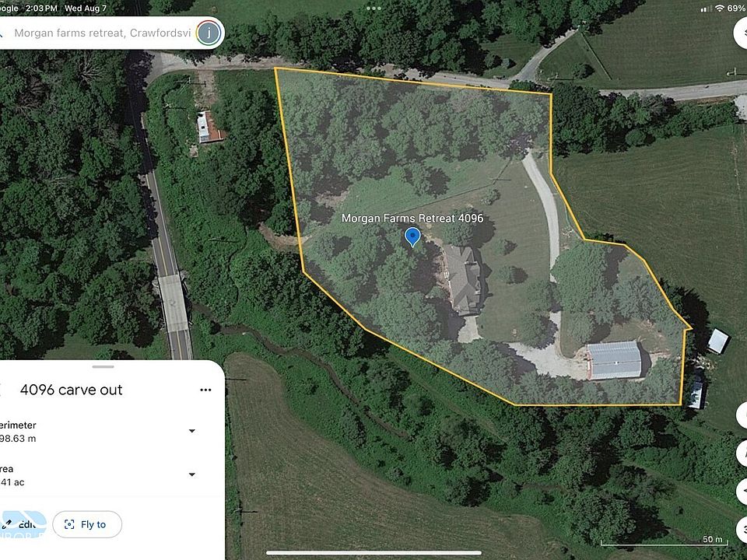This screenshot has height=560, width=747.
Task: Tap the Morgan farms retreat search field
Action: pos(103,33)
